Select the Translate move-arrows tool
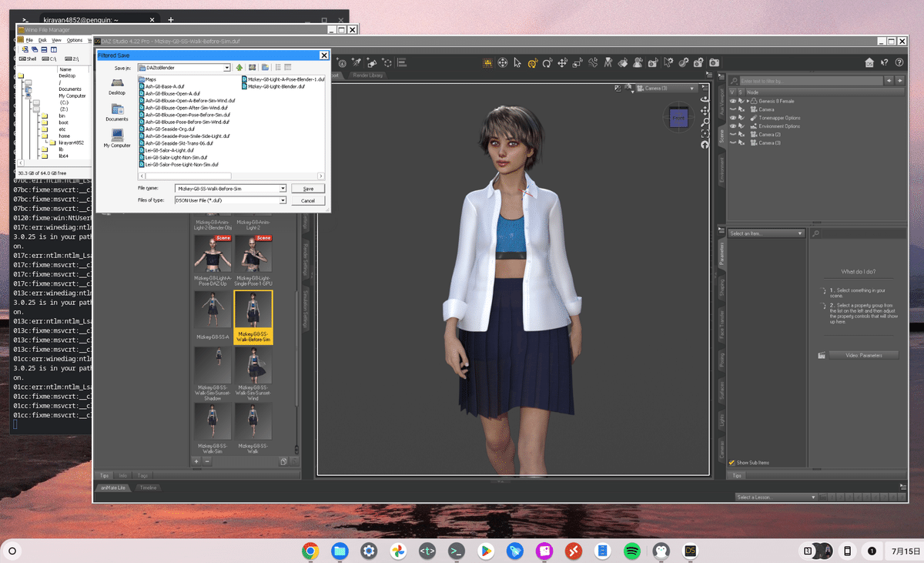The height and width of the screenshot is (563, 924). tap(563, 62)
